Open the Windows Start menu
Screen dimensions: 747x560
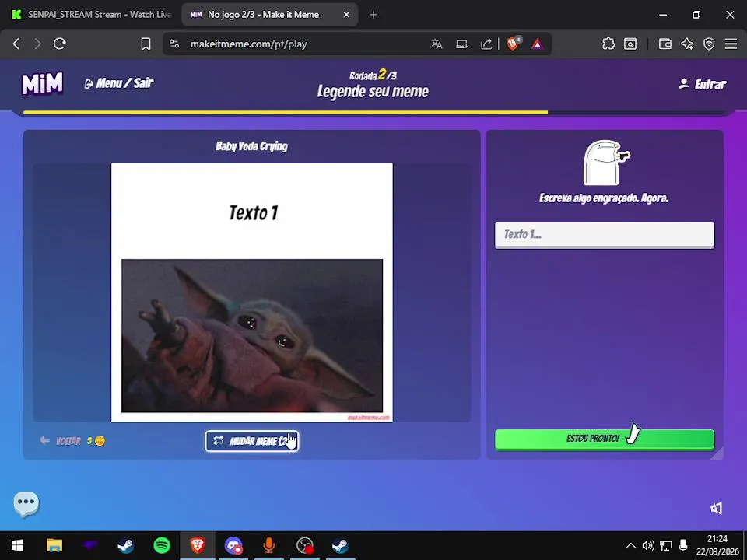click(18, 546)
